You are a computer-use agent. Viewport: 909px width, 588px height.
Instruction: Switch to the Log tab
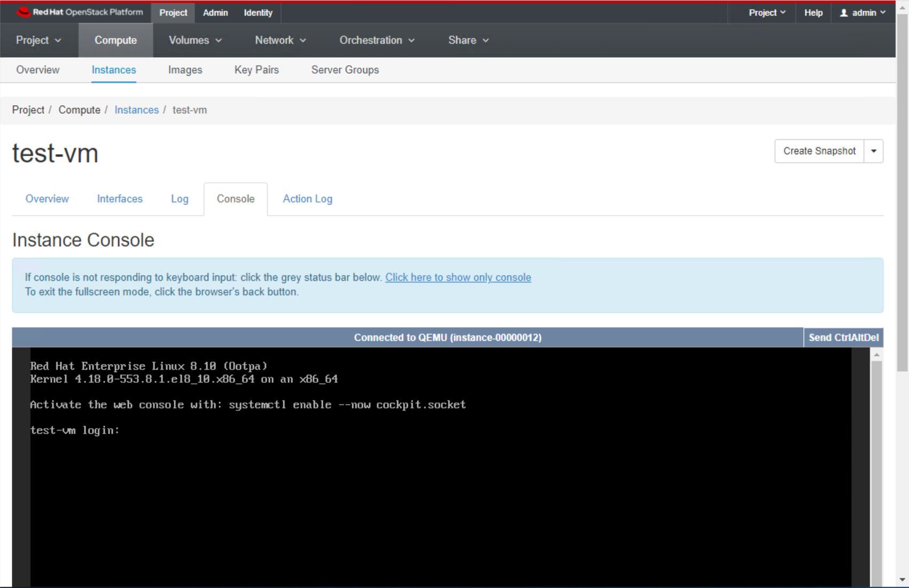180,199
